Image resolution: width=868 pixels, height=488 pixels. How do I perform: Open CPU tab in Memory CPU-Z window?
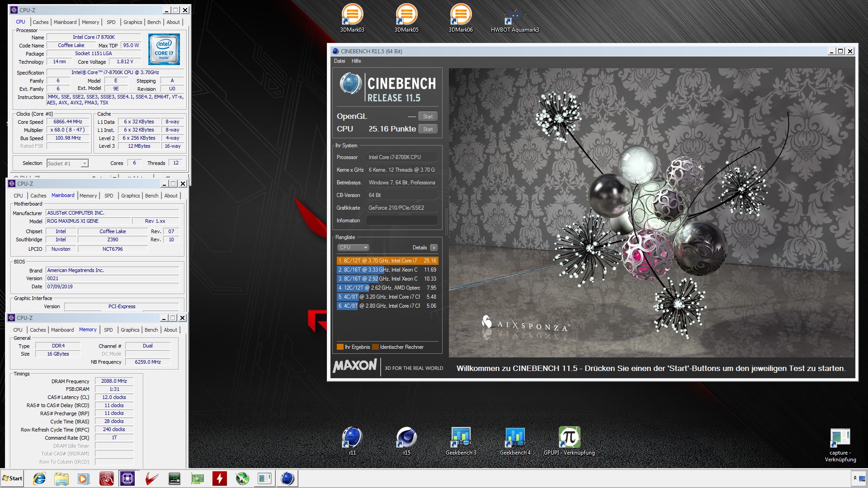(x=18, y=330)
